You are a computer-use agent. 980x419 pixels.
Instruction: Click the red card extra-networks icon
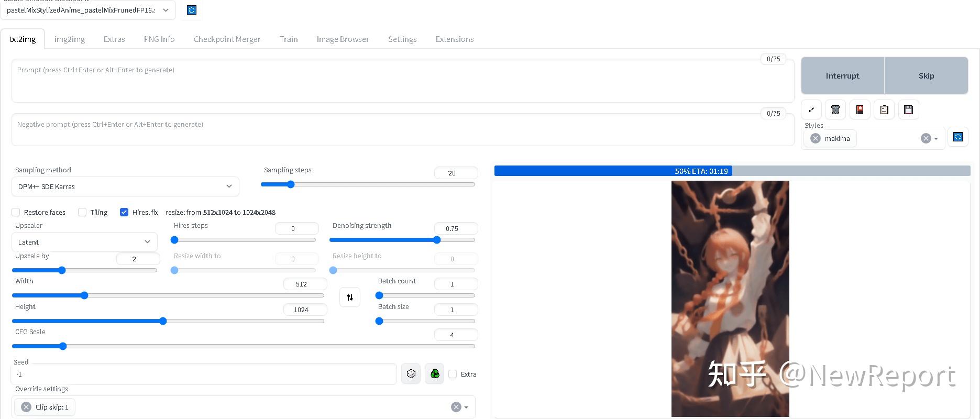[x=860, y=109]
